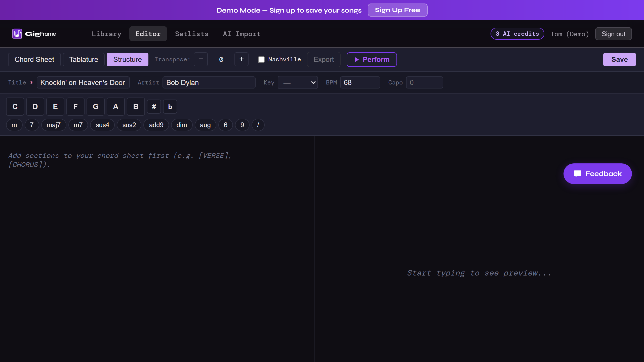Check remaining AI credits badge
The height and width of the screenshot is (362, 644).
click(517, 34)
